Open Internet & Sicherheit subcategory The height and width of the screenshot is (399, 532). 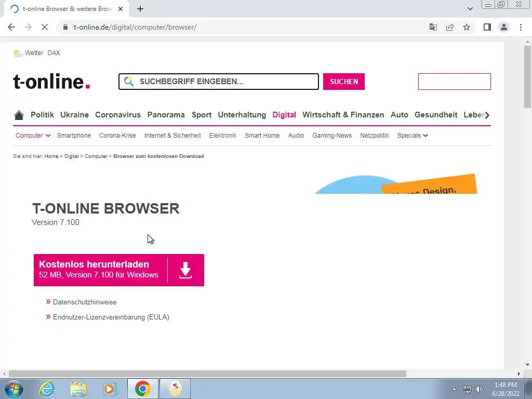pyautogui.click(x=172, y=136)
